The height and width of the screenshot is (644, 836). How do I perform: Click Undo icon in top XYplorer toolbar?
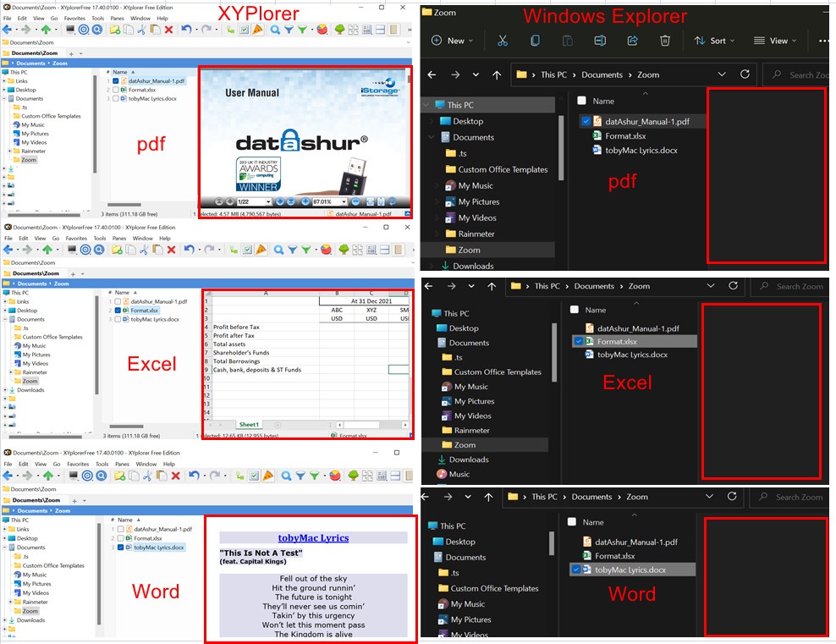tap(185, 30)
